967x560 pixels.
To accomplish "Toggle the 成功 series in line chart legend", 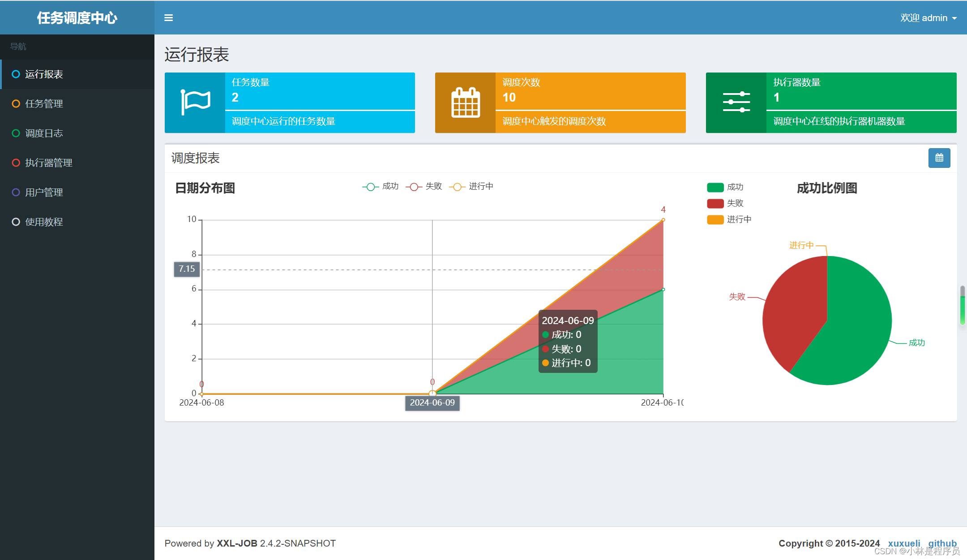I will 381,187.
